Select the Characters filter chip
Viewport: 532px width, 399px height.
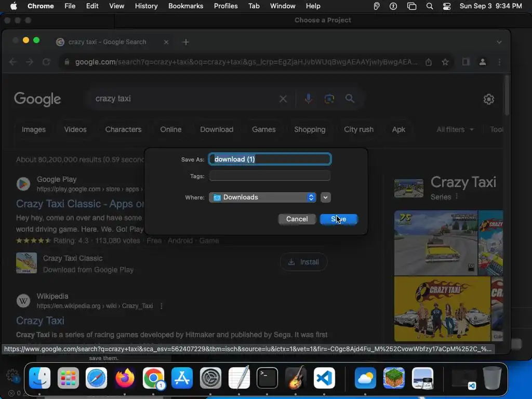[123, 129]
